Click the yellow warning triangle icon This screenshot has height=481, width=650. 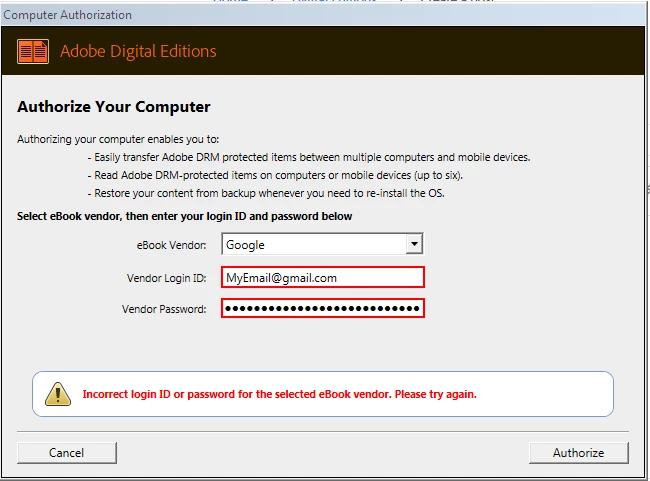(x=58, y=394)
